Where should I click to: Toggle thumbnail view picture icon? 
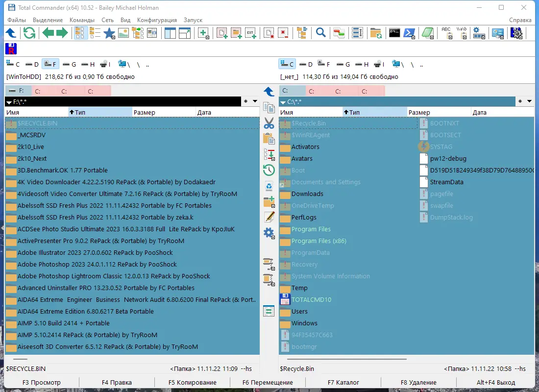tap(123, 33)
